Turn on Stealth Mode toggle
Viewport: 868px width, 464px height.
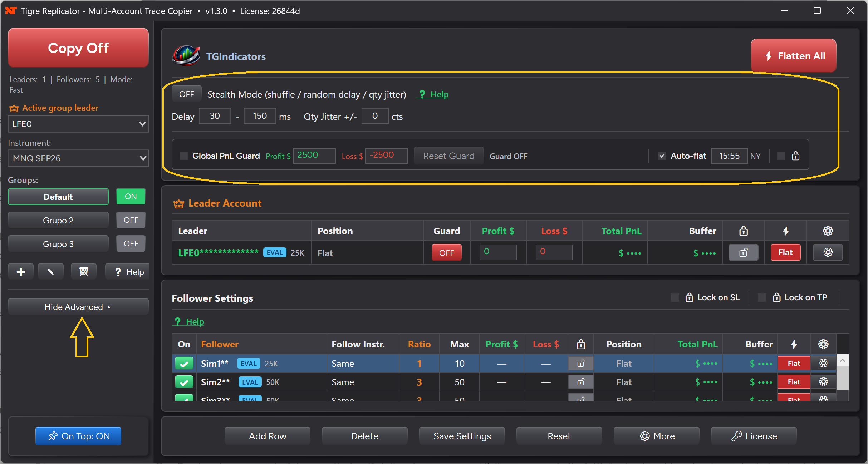coord(186,94)
